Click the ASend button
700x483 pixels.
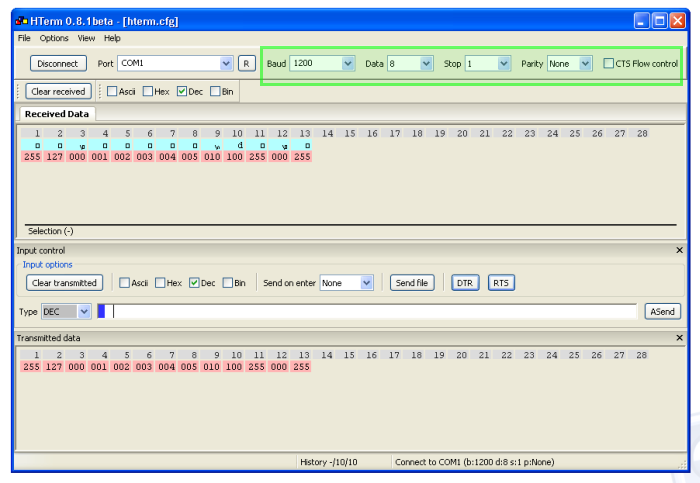[x=662, y=311]
